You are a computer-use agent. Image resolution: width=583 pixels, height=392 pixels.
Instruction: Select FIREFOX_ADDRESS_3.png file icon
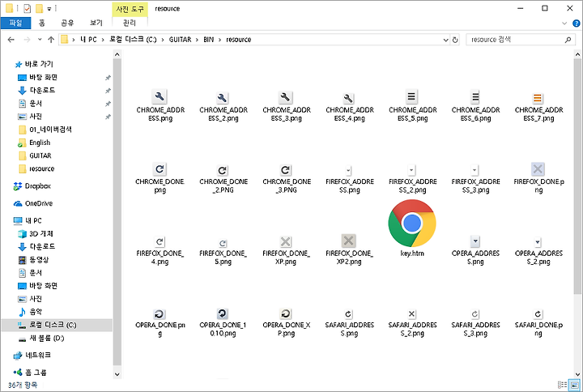click(x=474, y=170)
